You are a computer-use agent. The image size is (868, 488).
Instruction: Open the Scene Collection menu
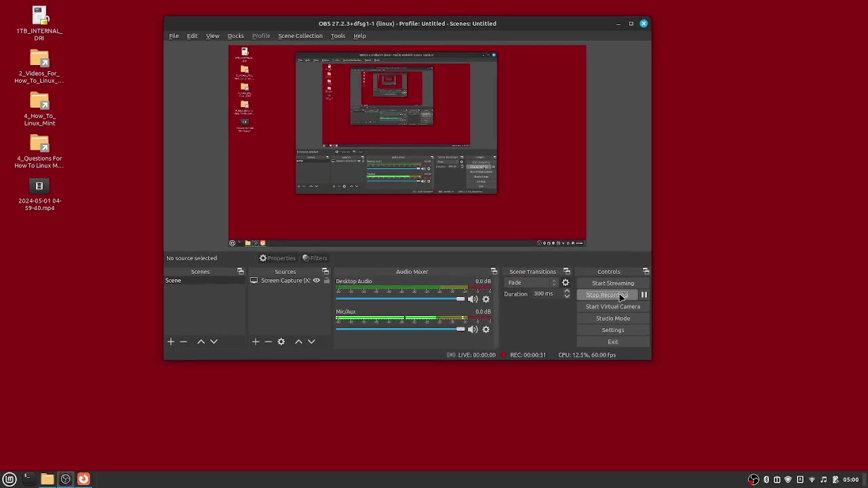pos(300,36)
